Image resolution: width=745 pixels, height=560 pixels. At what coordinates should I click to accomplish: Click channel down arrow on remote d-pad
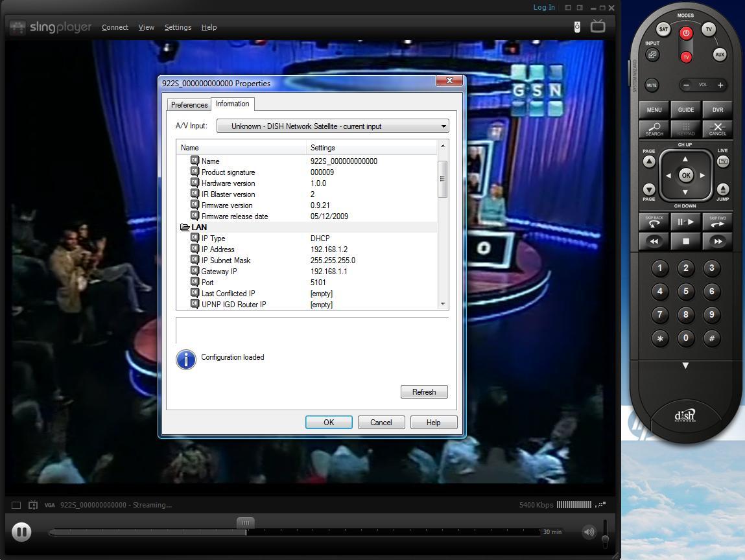click(x=685, y=192)
